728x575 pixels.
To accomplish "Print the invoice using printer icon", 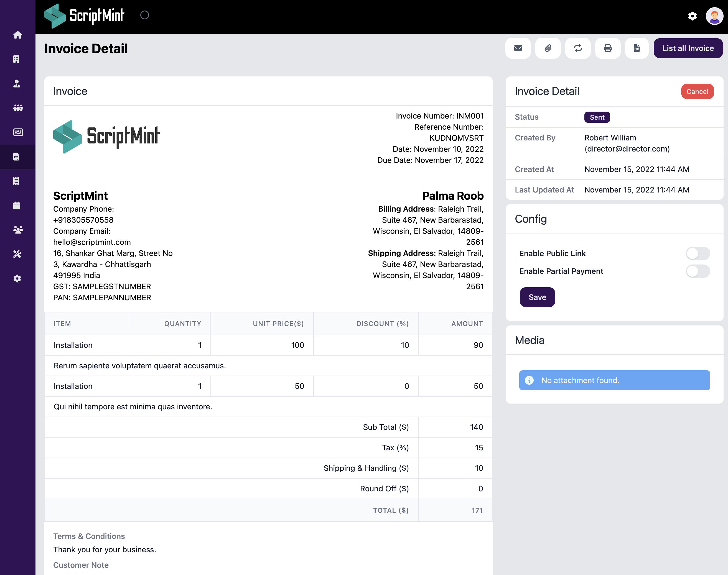I will point(607,48).
